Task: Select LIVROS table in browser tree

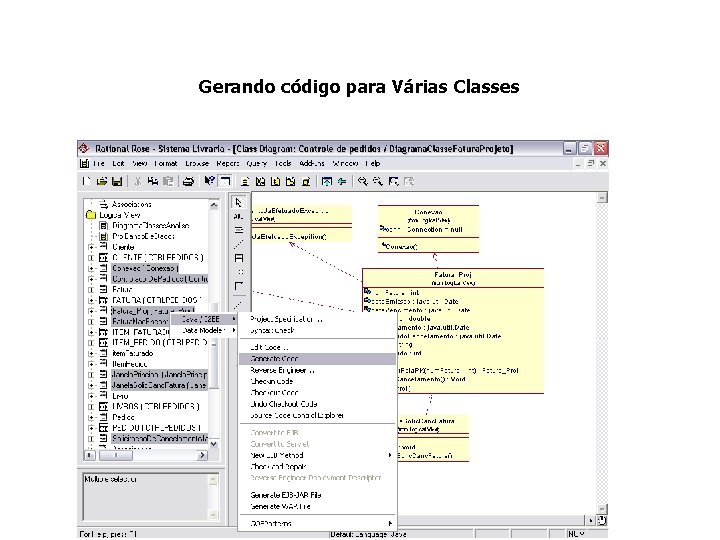Action: [x=156, y=406]
